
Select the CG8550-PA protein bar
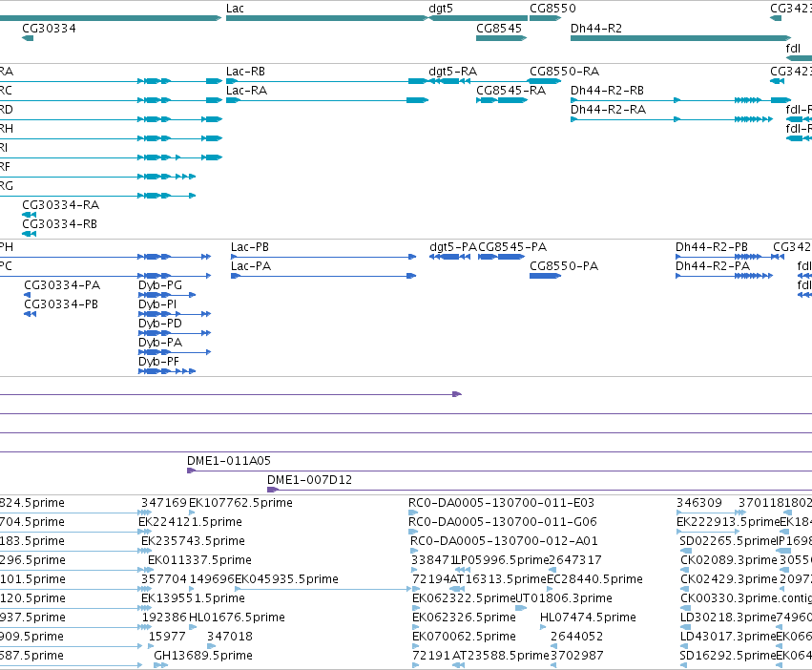[545, 276]
